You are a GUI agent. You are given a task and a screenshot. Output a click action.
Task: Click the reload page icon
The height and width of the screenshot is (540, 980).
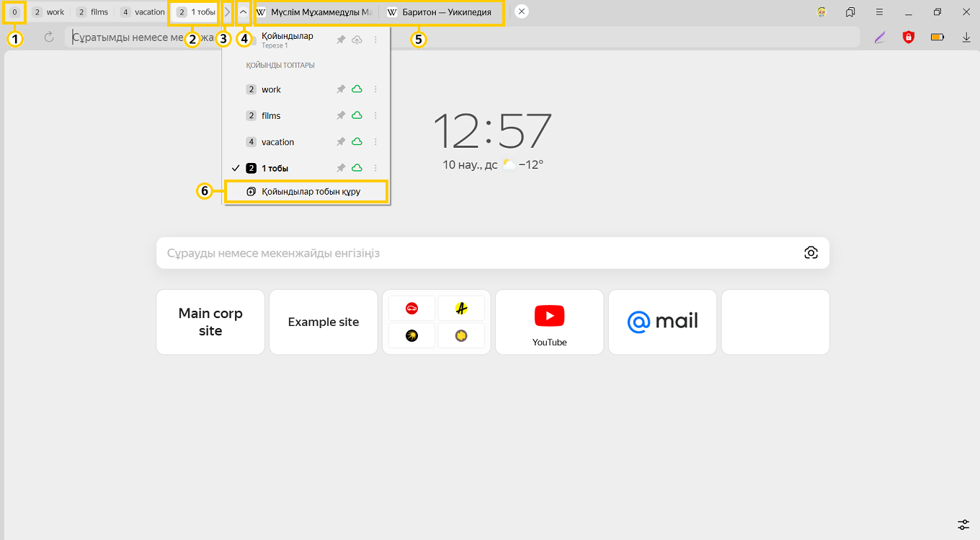pyautogui.click(x=49, y=37)
